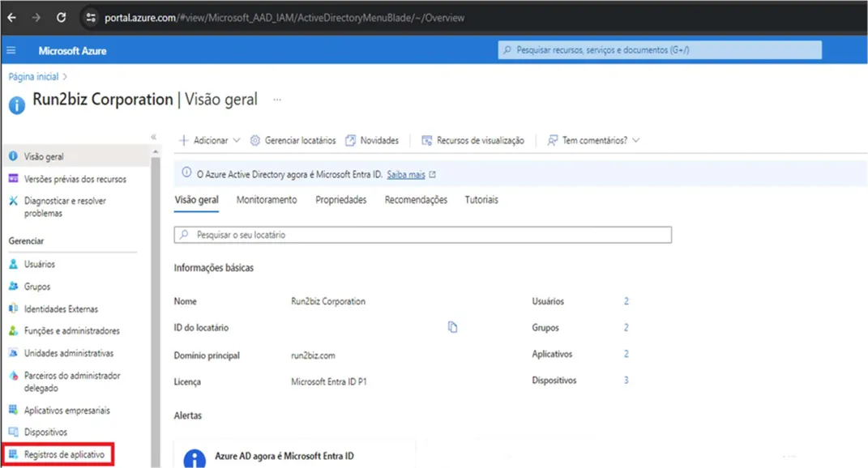
Task: Open Versões prévias dos recursos
Action: click(x=75, y=179)
